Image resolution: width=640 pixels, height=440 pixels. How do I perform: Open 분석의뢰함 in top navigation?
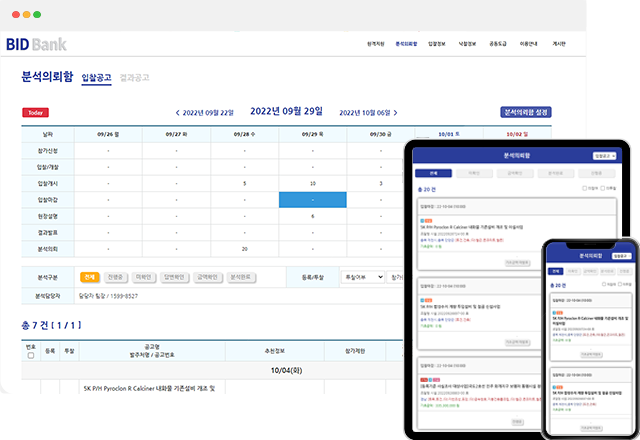(406, 44)
